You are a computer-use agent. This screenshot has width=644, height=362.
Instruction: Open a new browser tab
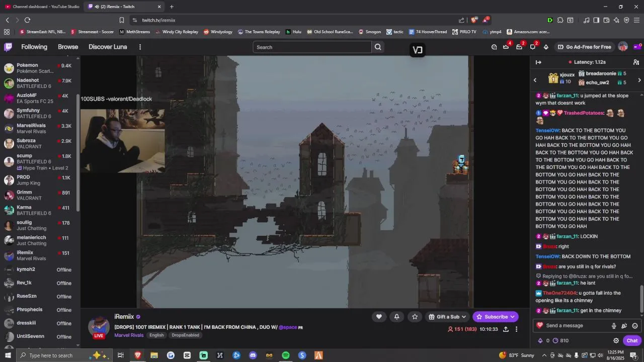click(172, 7)
